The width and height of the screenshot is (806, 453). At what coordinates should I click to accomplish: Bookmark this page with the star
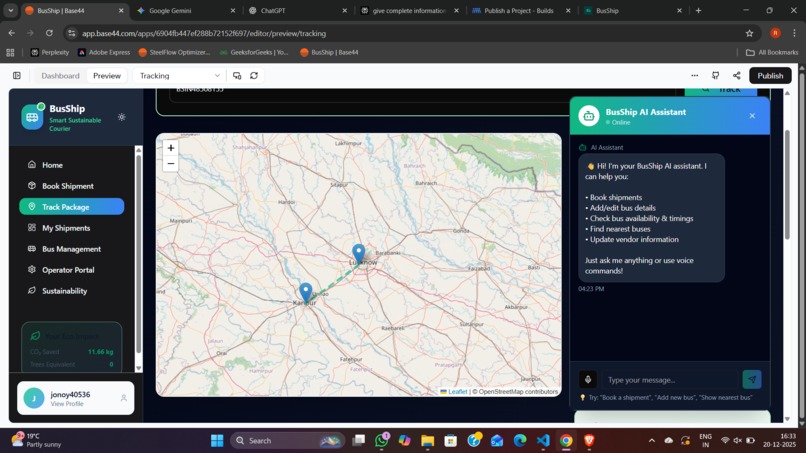pos(749,33)
